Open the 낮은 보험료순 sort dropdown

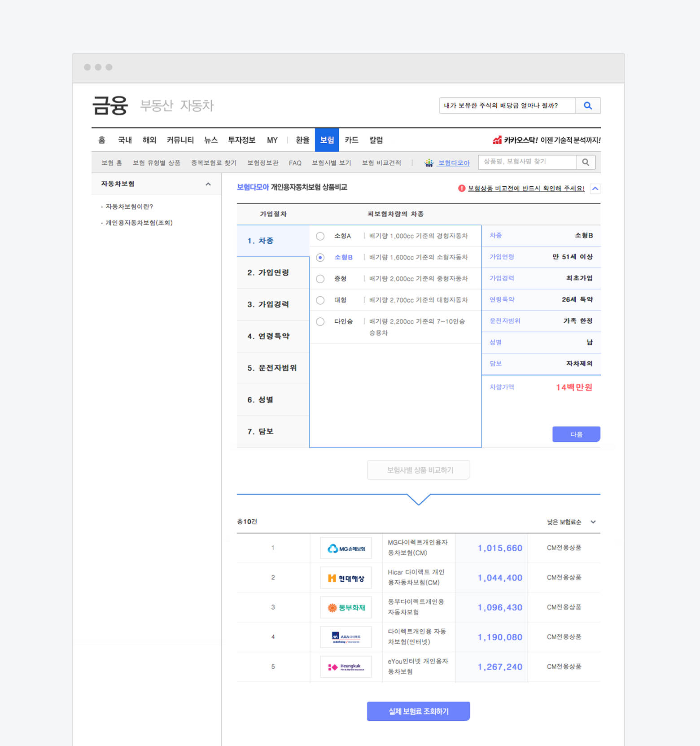571,522
